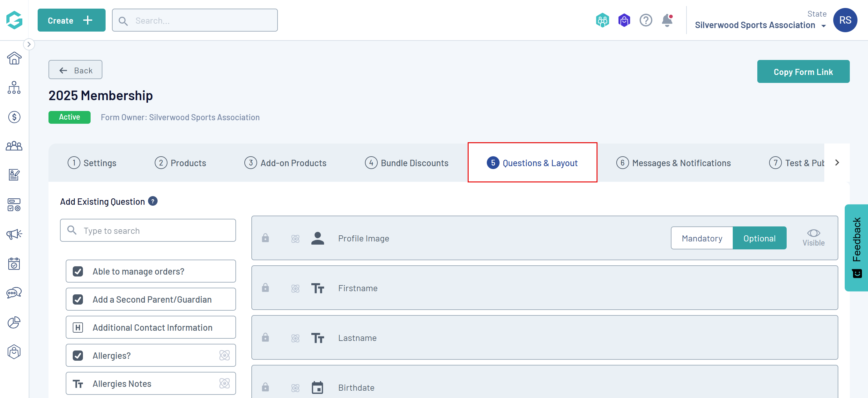
Task: Set Profile Image to Mandatory
Action: tap(701, 238)
